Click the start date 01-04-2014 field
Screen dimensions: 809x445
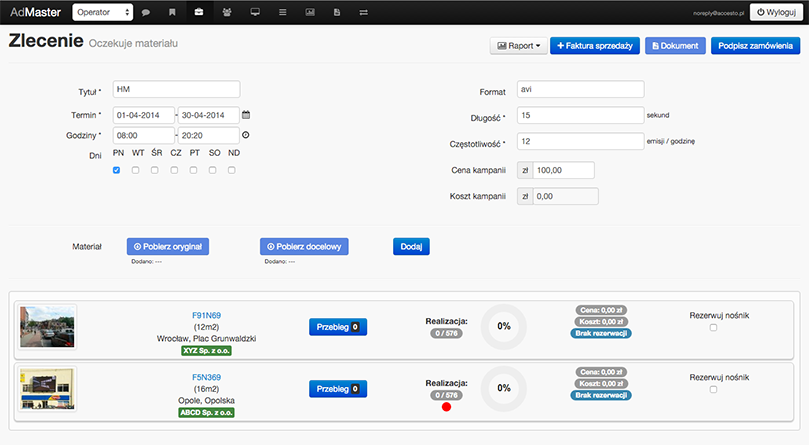143,115
